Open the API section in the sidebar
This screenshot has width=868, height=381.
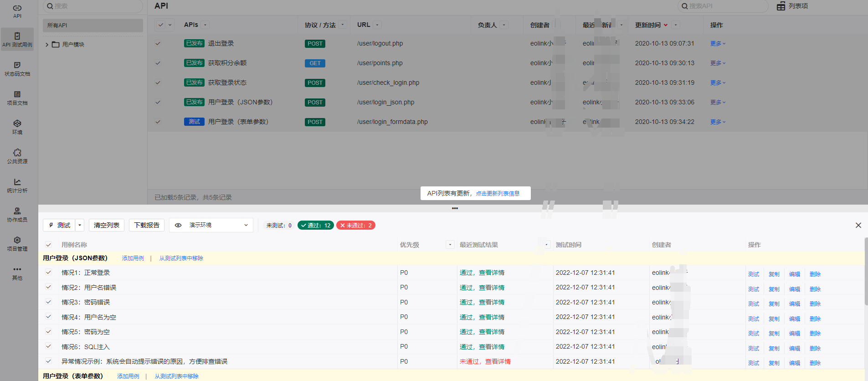(17, 11)
